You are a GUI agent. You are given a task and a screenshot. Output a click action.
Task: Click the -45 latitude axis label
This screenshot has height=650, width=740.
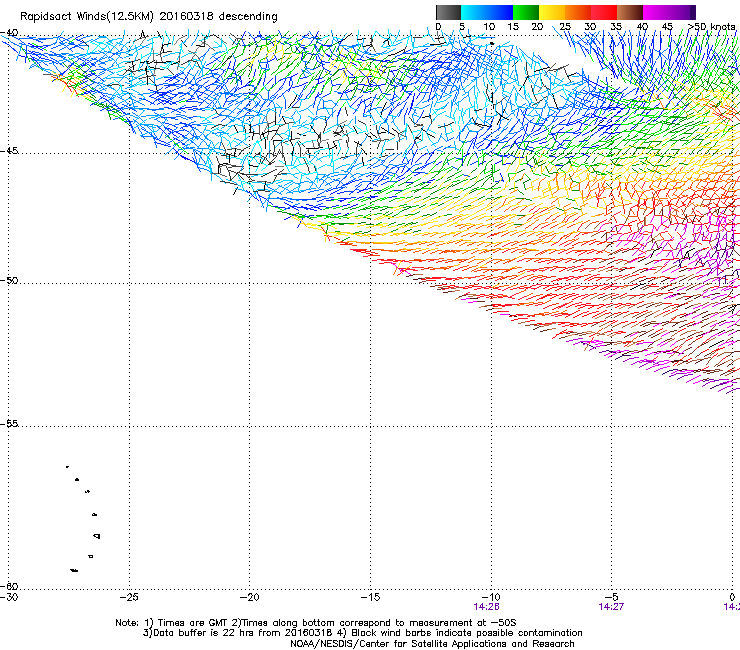tap(9, 151)
